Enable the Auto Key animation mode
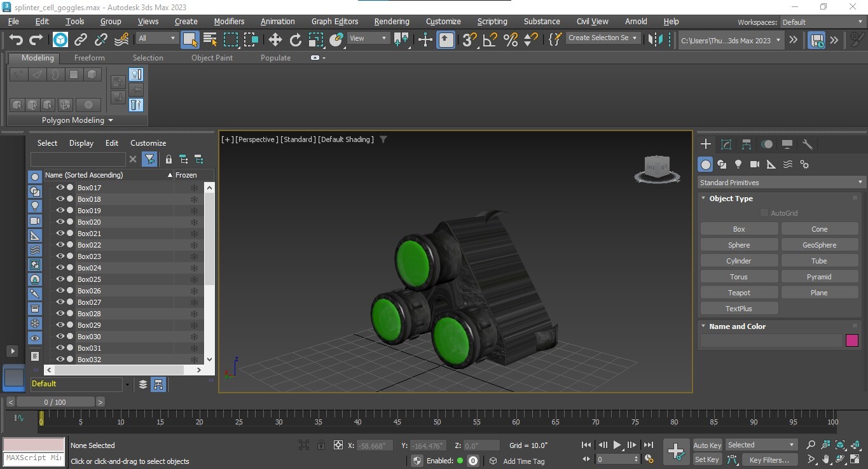The height and width of the screenshot is (469, 868). tap(706, 445)
